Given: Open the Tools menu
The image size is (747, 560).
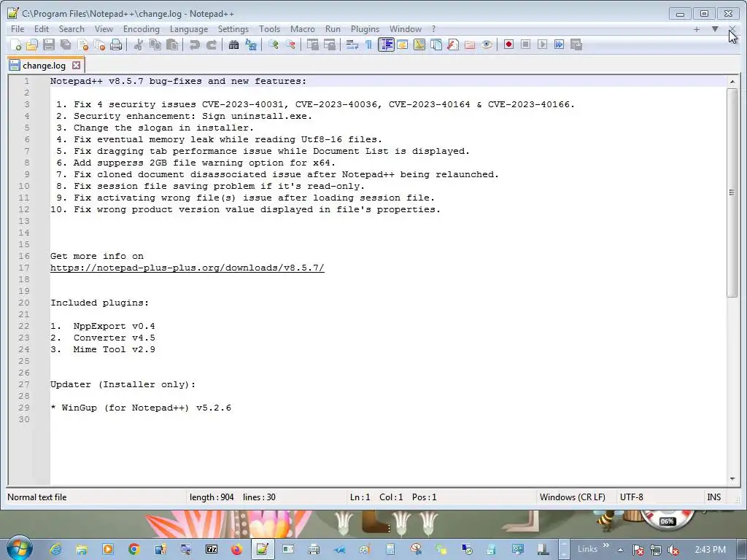Looking at the screenshot, I should point(270,29).
